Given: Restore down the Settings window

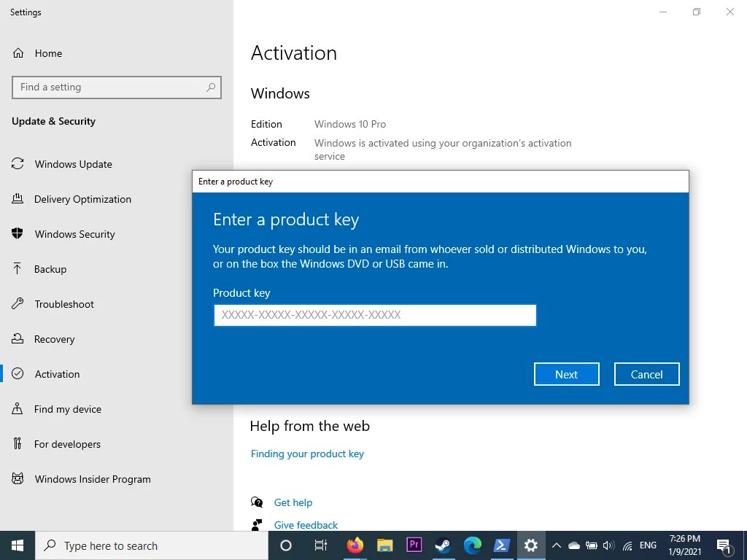Looking at the screenshot, I should pyautogui.click(x=697, y=12).
